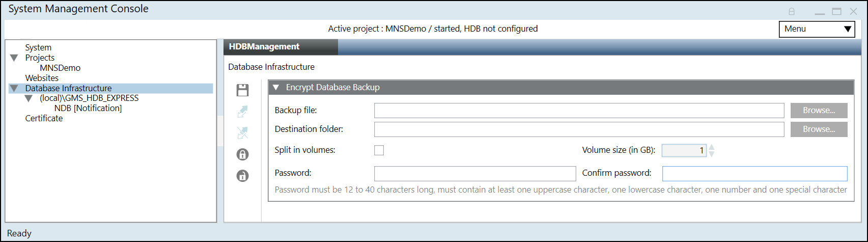This screenshot has height=242, width=868.
Task: Collapse the Encrypt Database Backup section
Action: coord(276,88)
